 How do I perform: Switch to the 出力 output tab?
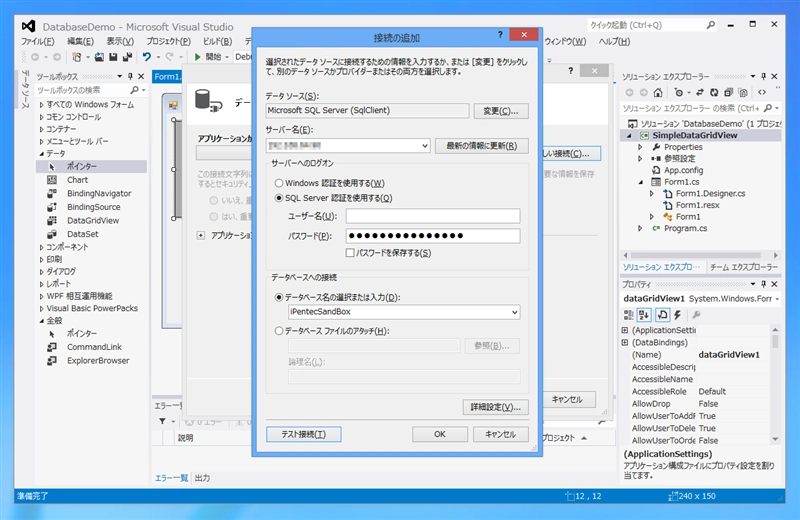(x=202, y=478)
